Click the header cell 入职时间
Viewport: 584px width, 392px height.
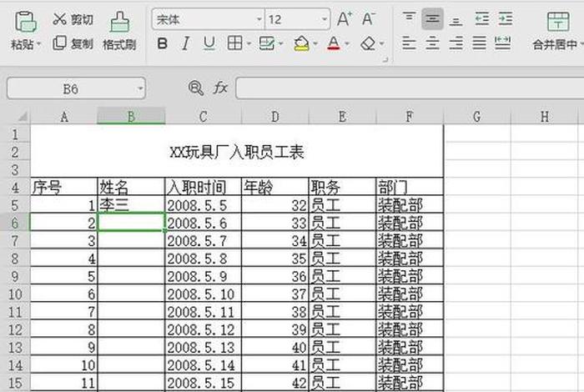click(204, 187)
